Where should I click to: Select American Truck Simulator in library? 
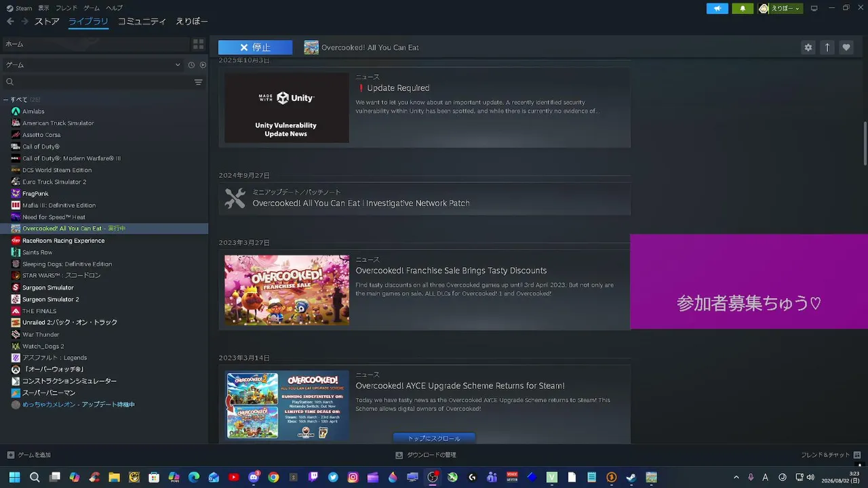point(58,123)
